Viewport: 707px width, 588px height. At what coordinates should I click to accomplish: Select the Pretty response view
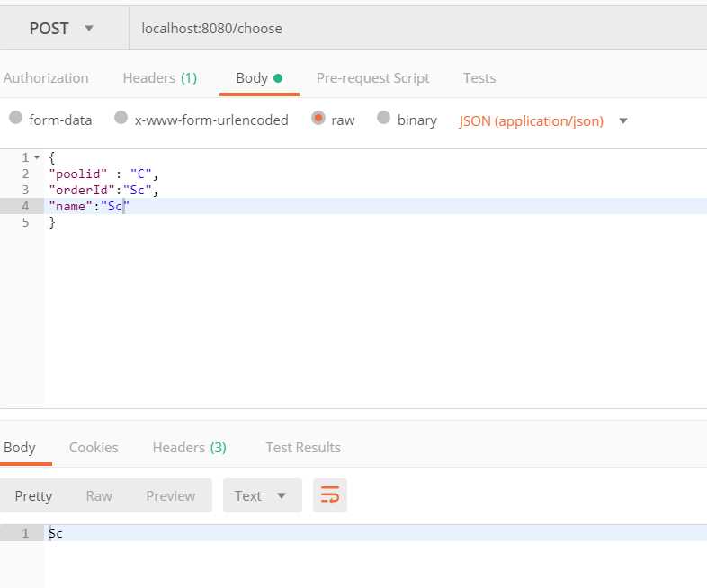pyautogui.click(x=33, y=495)
